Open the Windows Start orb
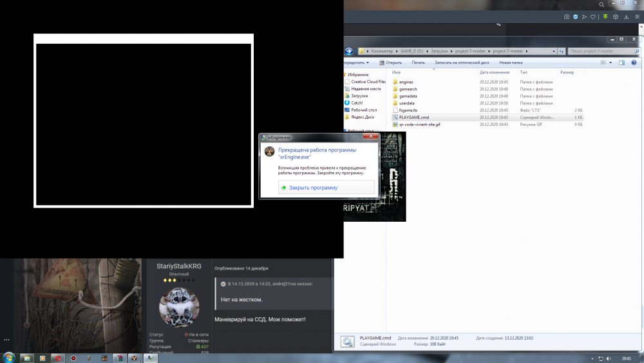 coord(8,358)
